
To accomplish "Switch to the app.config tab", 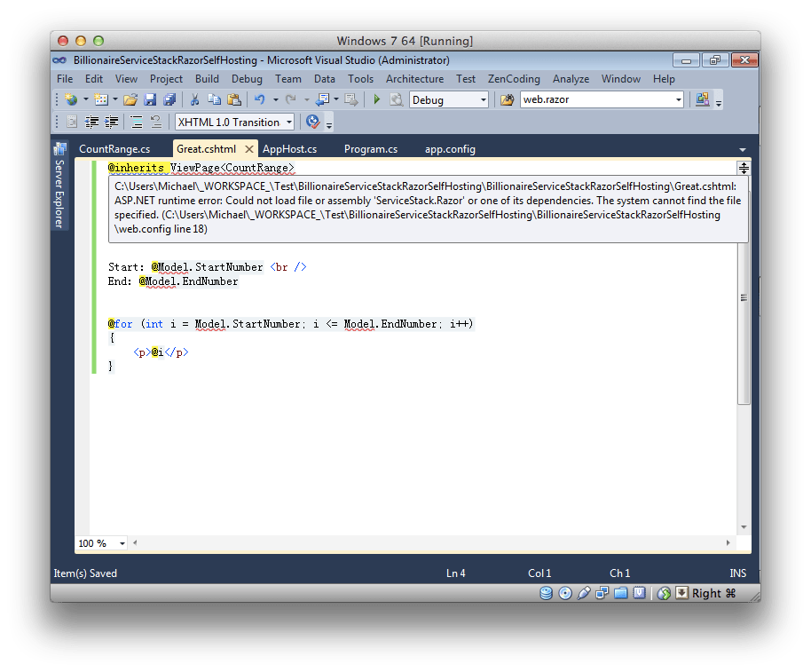I will click(450, 149).
